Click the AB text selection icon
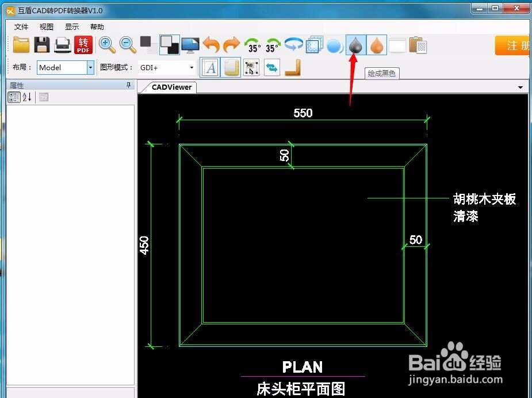The width and height of the screenshot is (532, 398). tap(251, 67)
